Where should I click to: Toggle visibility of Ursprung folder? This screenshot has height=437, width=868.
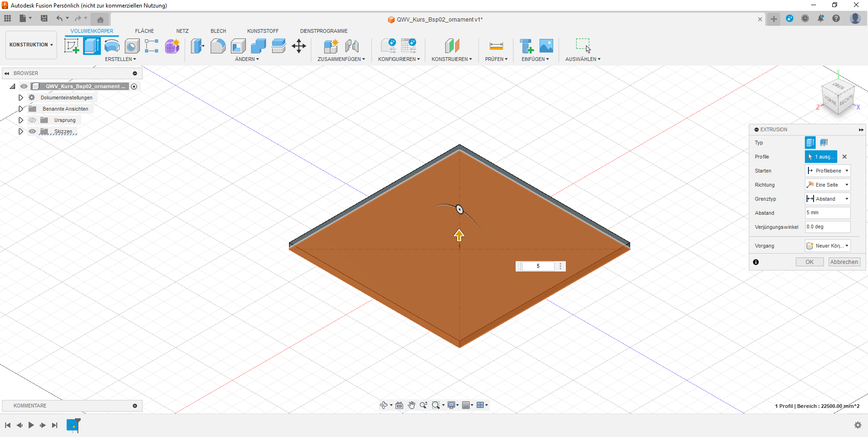(x=32, y=120)
